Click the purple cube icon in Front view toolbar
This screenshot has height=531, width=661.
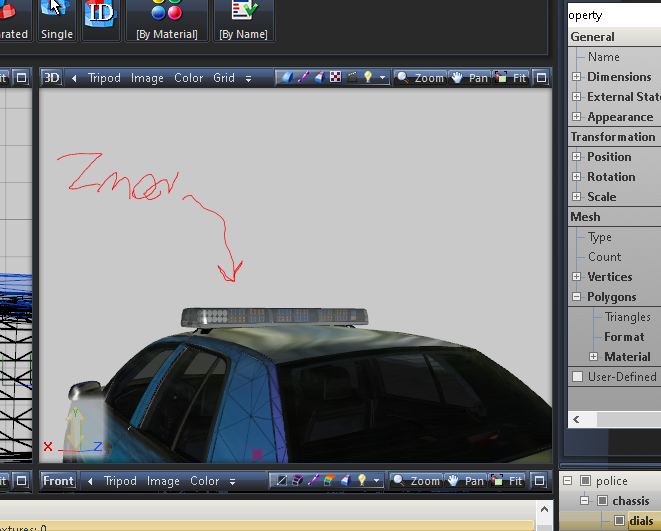coord(297,481)
